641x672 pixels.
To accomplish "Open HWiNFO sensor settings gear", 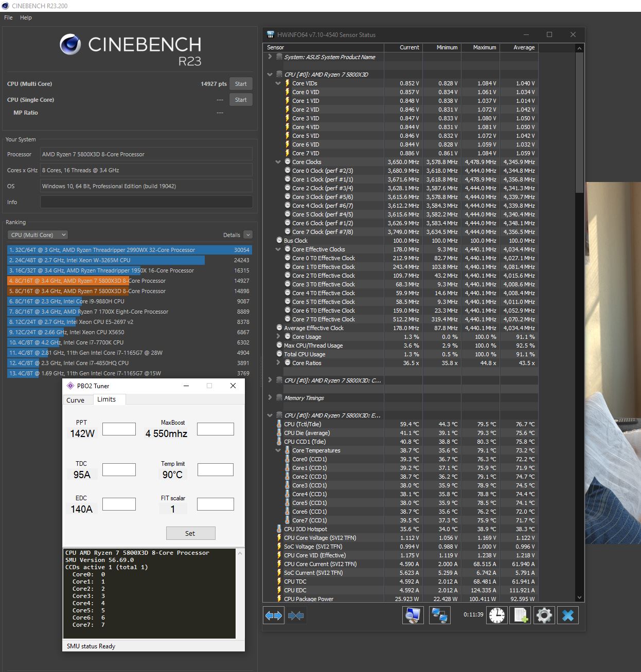I will pyautogui.click(x=544, y=615).
